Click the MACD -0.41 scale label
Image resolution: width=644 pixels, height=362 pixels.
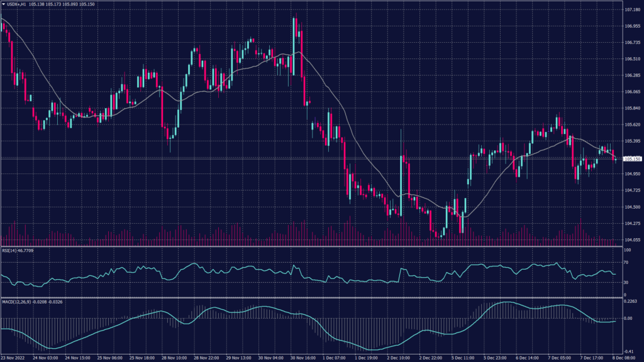point(629,351)
